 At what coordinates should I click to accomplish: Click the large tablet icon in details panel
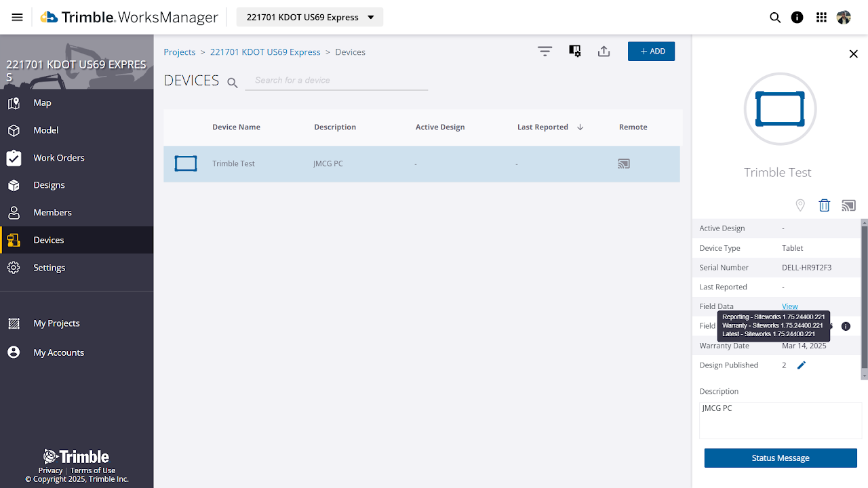(x=780, y=109)
